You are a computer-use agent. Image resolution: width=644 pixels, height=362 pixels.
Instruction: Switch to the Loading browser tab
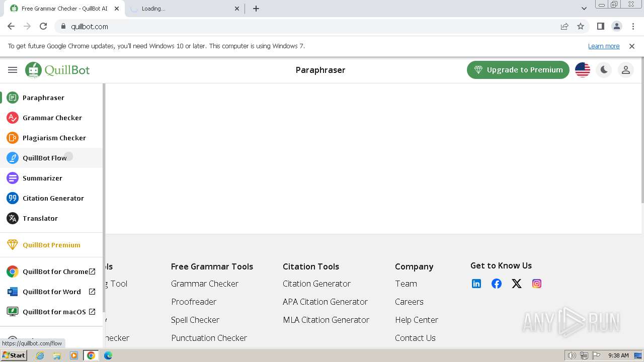[x=185, y=9]
